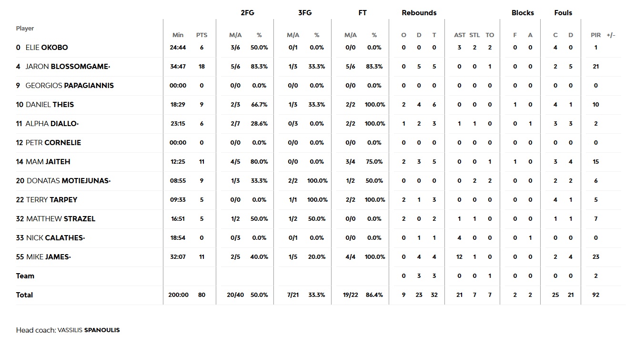
Task: Open Alpha Diallo player profile
Action: pos(51,124)
